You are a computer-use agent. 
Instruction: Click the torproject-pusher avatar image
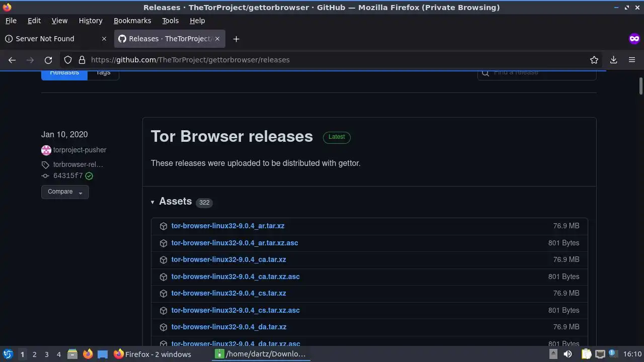pyautogui.click(x=46, y=150)
